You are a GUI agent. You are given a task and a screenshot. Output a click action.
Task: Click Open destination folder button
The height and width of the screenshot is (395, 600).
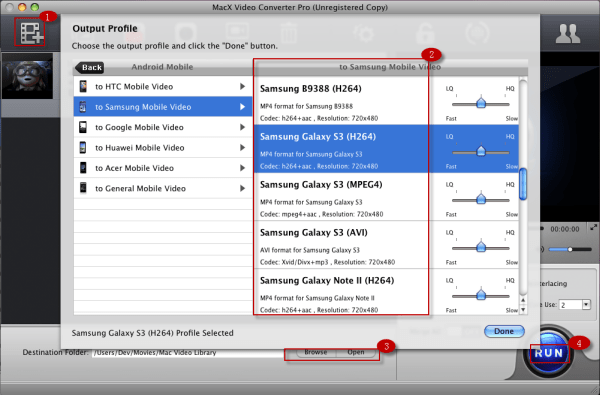click(356, 352)
